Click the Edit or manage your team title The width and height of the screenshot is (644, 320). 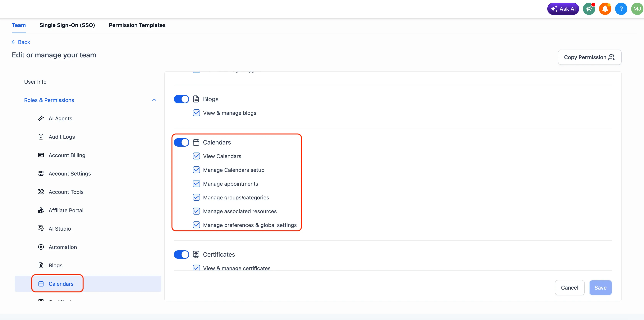click(54, 55)
